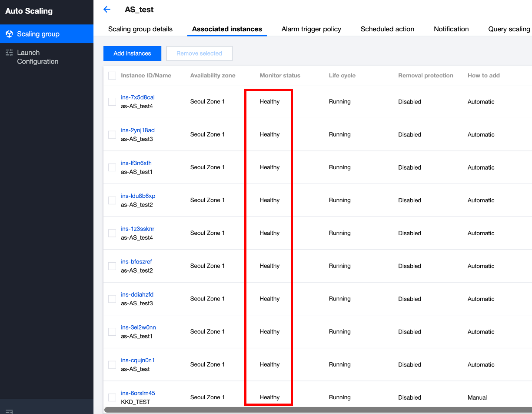The width and height of the screenshot is (532, 414).
Task: Collapse the sidebar with the bottom menu icon
Action: (9, 411)
